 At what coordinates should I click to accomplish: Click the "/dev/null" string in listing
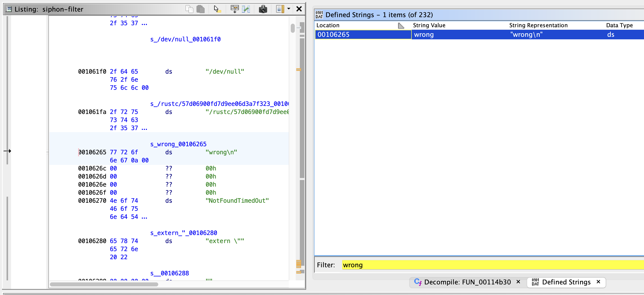[225, 72]
